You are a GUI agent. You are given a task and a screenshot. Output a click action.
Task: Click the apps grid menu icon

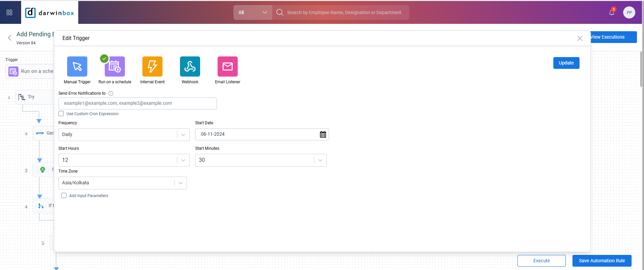9,12
